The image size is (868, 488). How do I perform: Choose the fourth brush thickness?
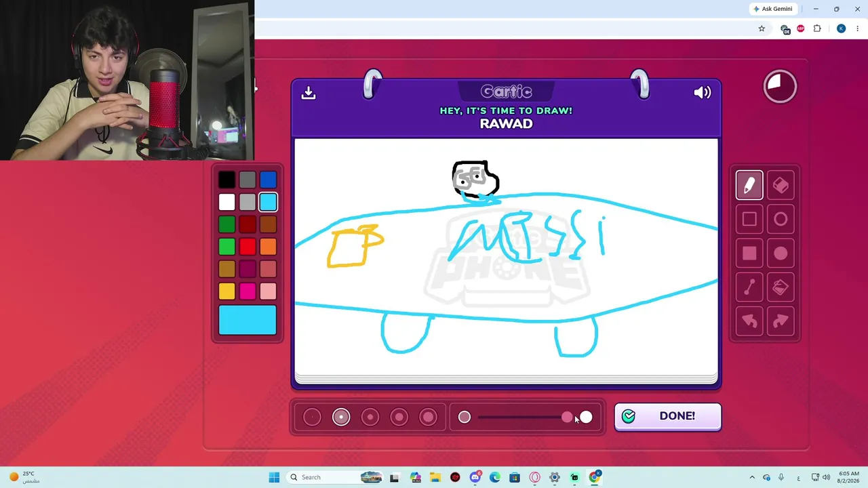pos(399,417)
